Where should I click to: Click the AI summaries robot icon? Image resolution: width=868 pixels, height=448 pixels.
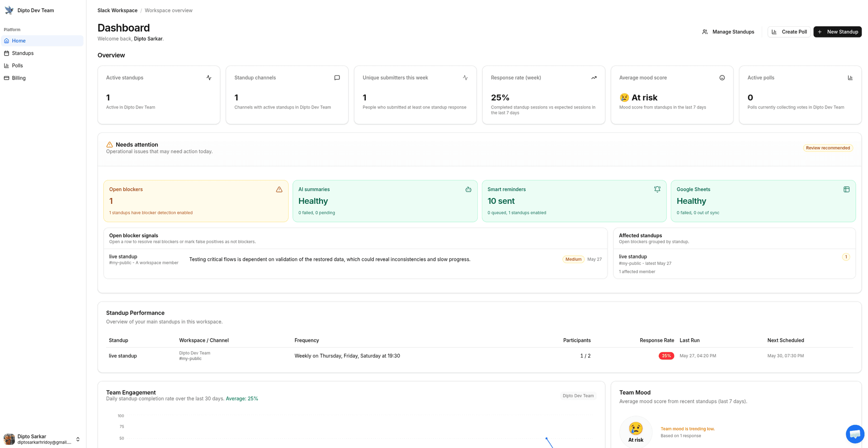tap(468, 189)
